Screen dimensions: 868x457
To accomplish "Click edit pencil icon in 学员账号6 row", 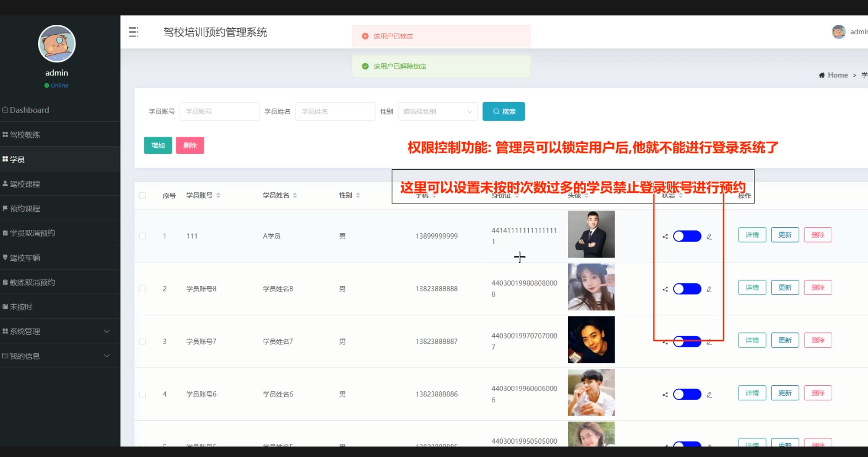I will coord(709,395).
